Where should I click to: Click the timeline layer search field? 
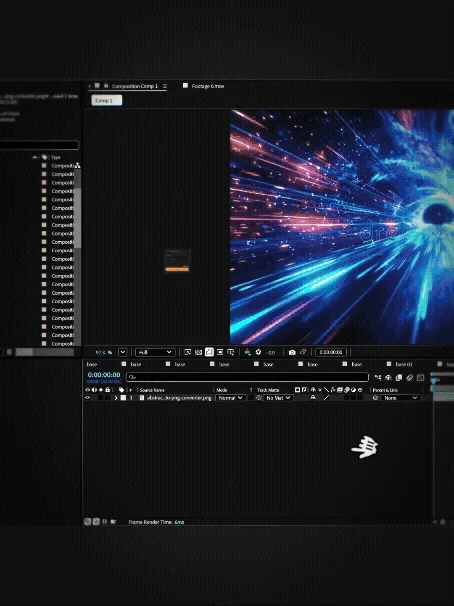(247, 377)
